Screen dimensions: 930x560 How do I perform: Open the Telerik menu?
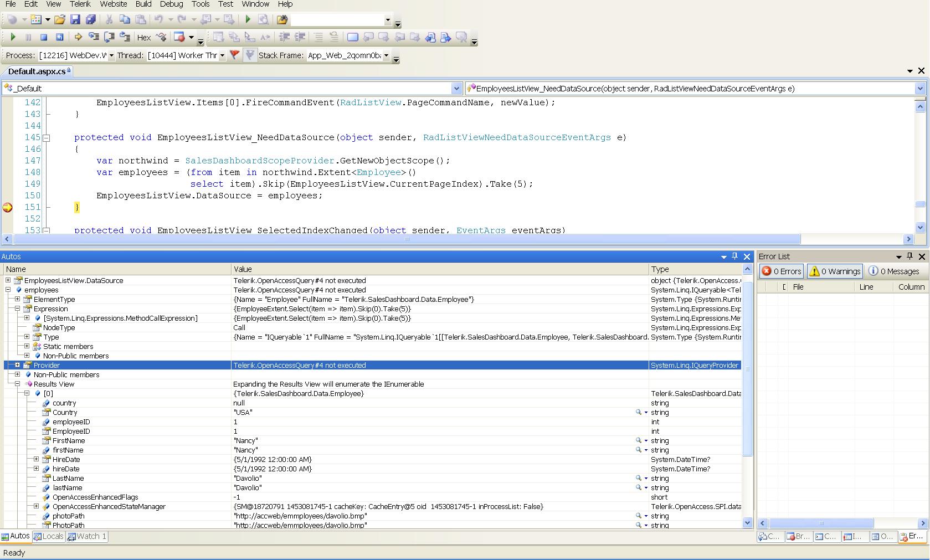click(x=80, y=4)
